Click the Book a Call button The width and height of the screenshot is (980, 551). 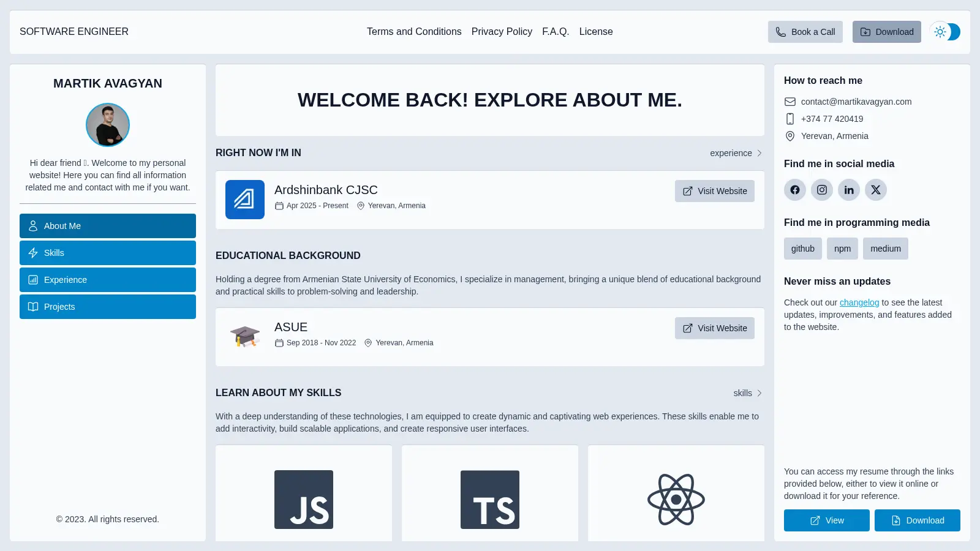805,32
